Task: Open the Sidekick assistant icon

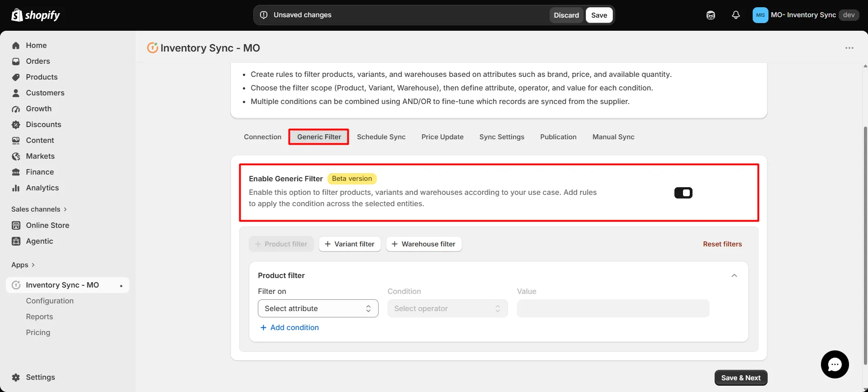Action: pos(711,15)
